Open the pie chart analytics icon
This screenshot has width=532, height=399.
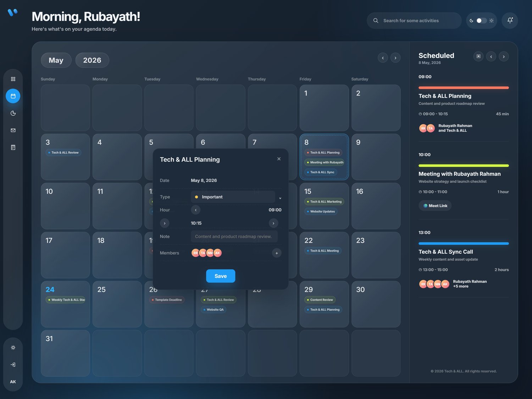(13, 113)
